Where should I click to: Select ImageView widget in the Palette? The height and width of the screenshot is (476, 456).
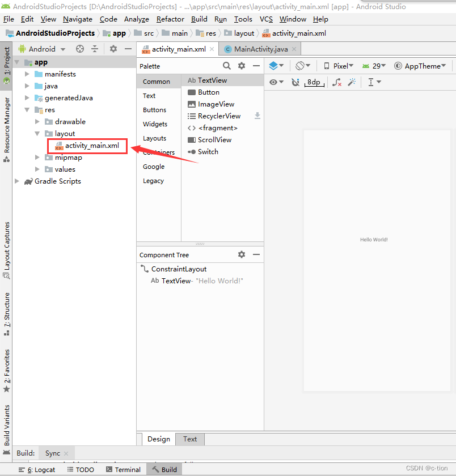(222, 104)
